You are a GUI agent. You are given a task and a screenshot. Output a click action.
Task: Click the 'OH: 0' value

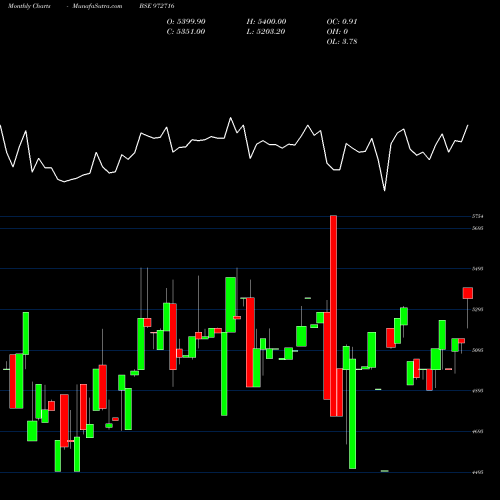coord(337,32)
